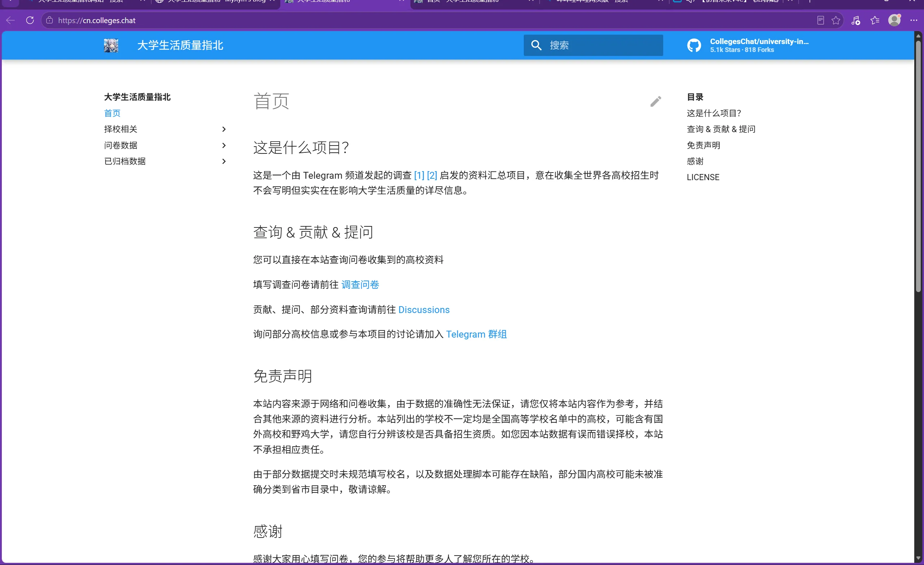924x565 pixels.
Task: Open the 调查问卷 link
Action: tap(360, 284)
